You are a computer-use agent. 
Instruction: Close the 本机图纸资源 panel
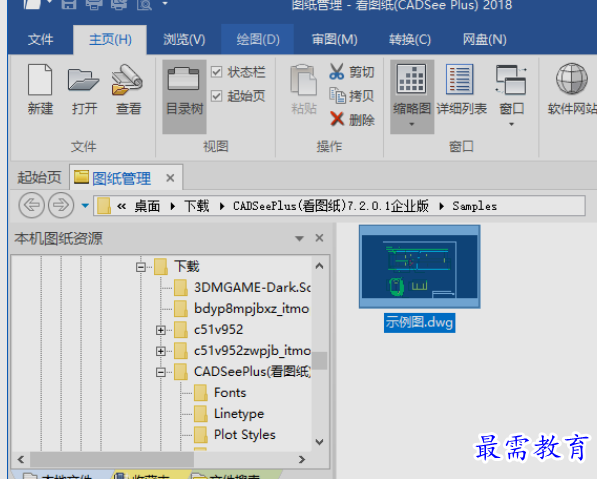319,238
